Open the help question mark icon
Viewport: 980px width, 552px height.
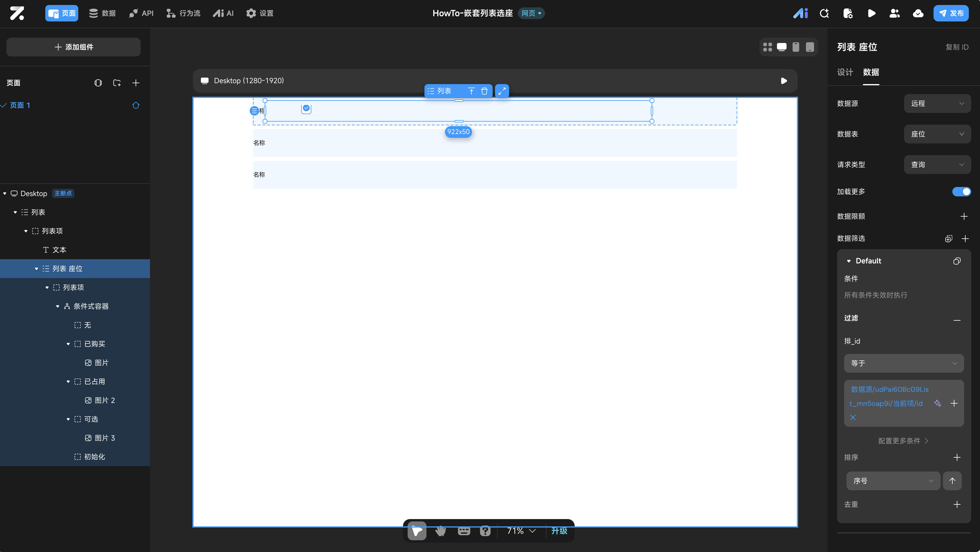click(x=485, y=531)
